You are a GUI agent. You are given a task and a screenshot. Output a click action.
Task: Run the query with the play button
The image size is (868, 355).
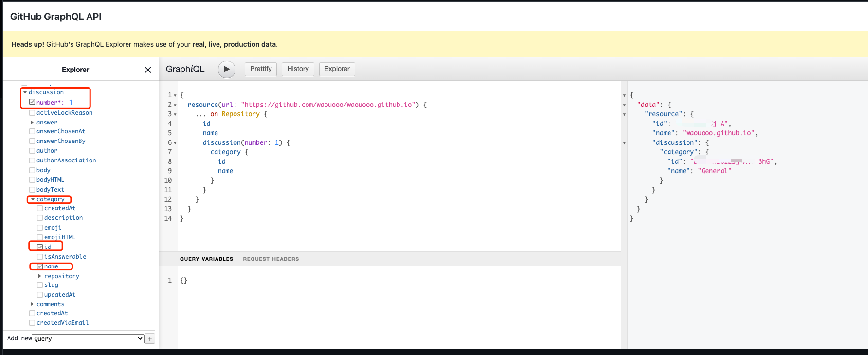[227, 69]
